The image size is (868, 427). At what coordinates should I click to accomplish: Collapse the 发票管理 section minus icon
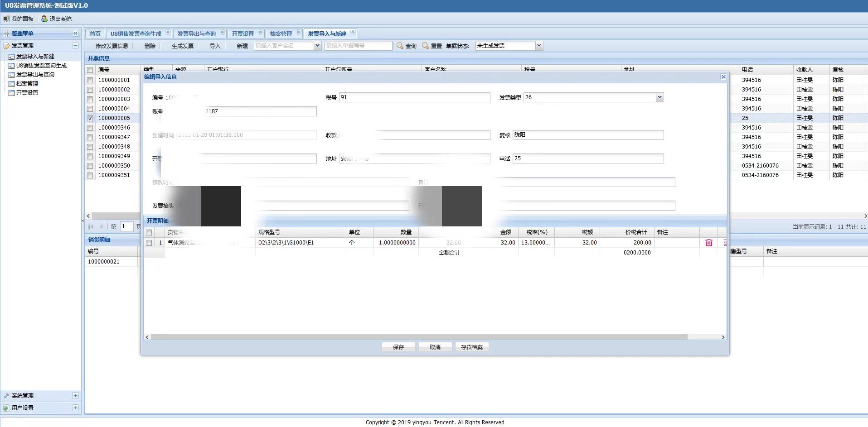click(x=75, y=45)
